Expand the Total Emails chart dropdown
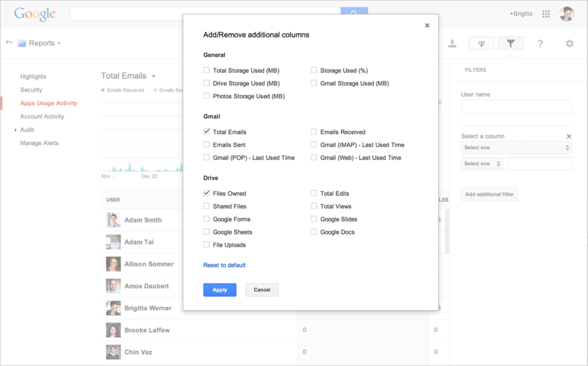Screen dimensions: 588x366 pos(153,76)
